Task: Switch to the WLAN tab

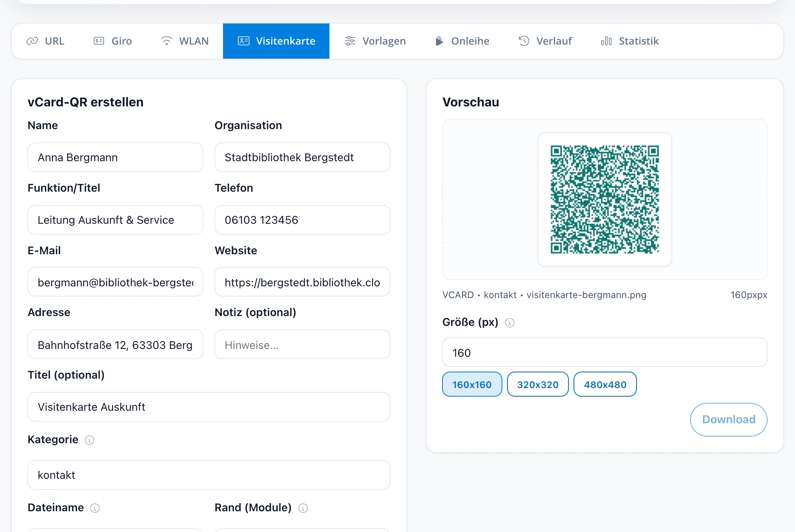Action: coord(185,41)
